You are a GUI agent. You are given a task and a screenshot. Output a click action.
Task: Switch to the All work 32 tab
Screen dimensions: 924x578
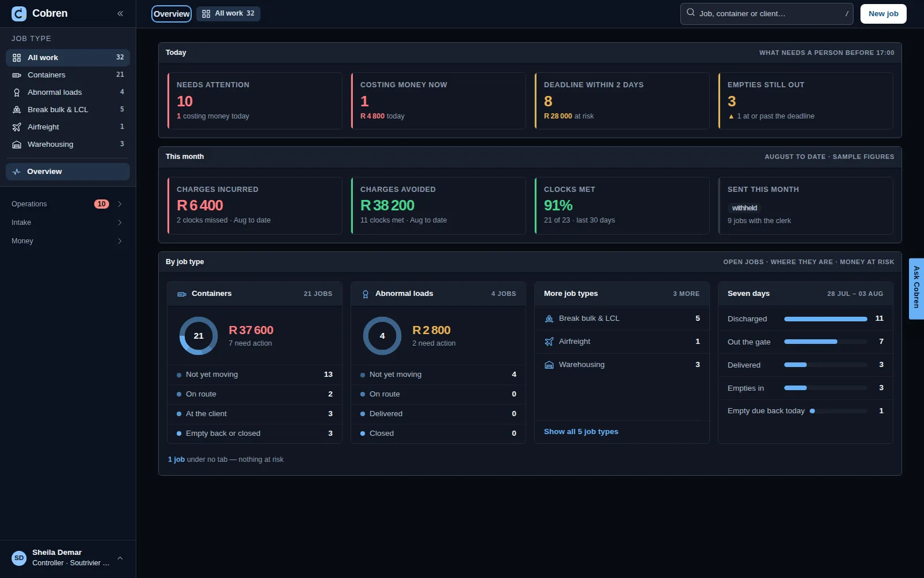coord(228,14)
